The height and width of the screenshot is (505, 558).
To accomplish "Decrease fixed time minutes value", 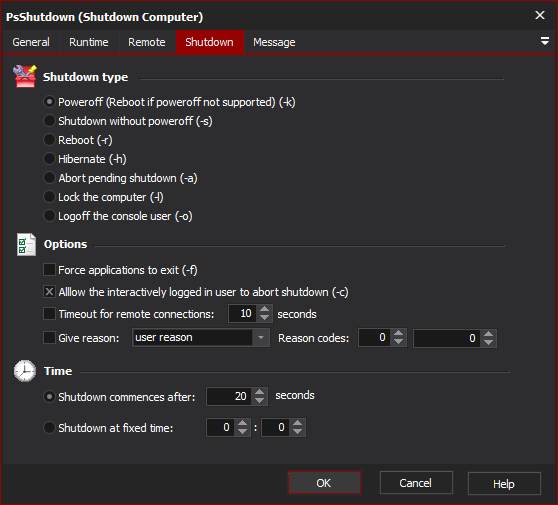I will point(298,432).
